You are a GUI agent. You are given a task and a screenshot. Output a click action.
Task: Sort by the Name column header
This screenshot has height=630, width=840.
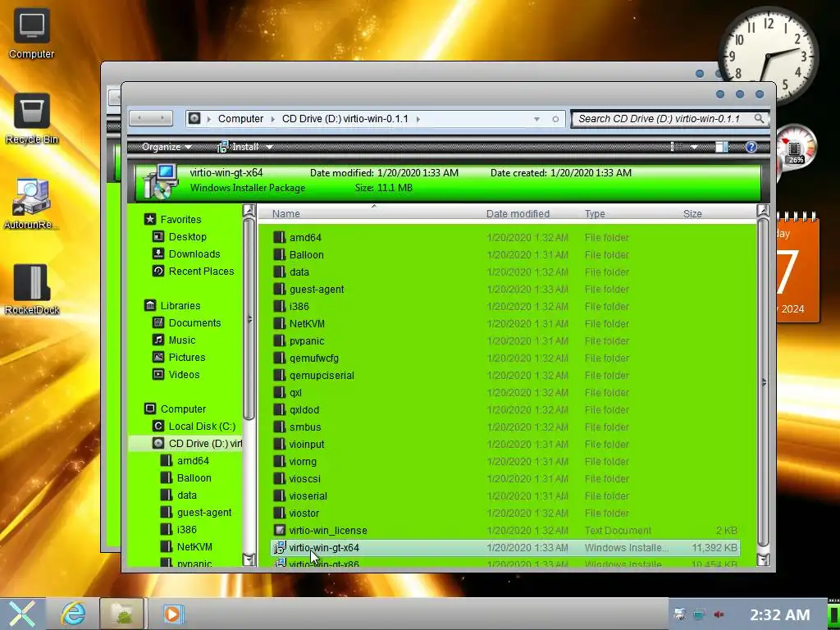click(286, 214)
